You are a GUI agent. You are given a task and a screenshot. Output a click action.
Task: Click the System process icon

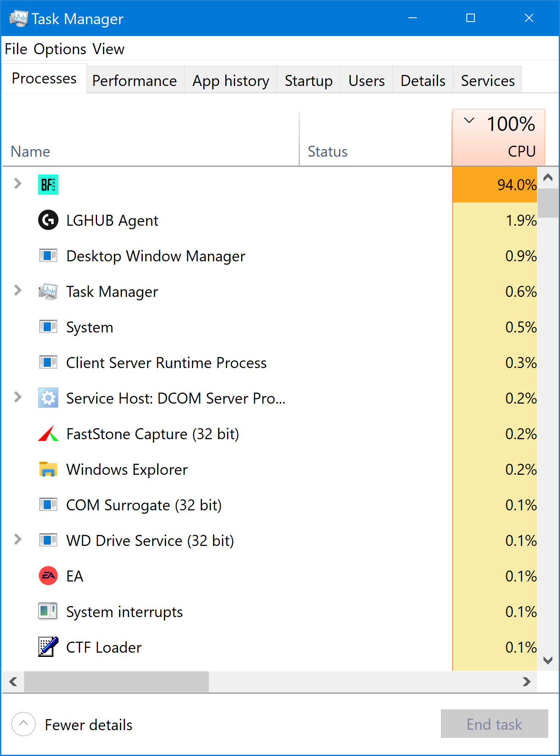click(x=48, y=327)
